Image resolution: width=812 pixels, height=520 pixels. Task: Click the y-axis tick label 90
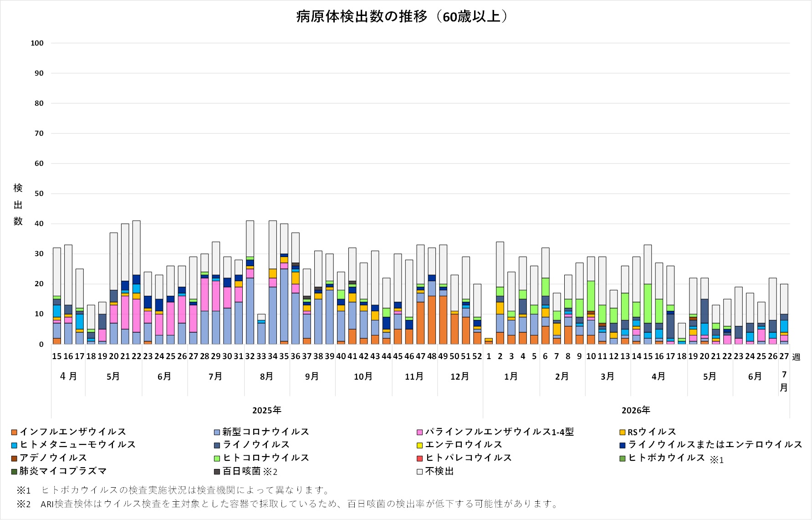point(39,73)
